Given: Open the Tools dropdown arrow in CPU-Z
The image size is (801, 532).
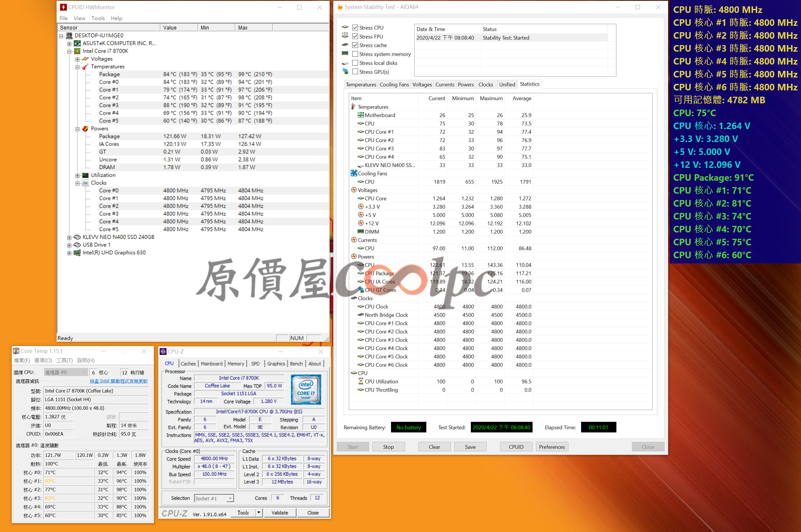Looking at the screenshot, I should coord(259,512).
